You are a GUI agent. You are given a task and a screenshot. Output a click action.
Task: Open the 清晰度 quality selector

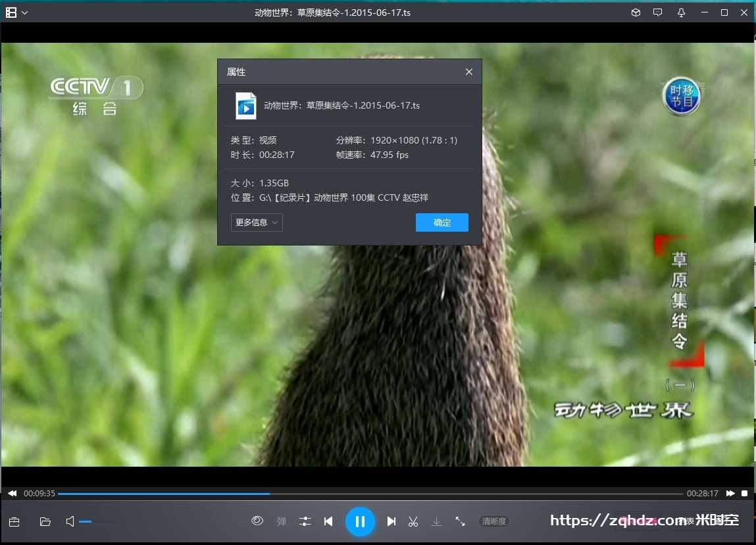pos(493,521)
